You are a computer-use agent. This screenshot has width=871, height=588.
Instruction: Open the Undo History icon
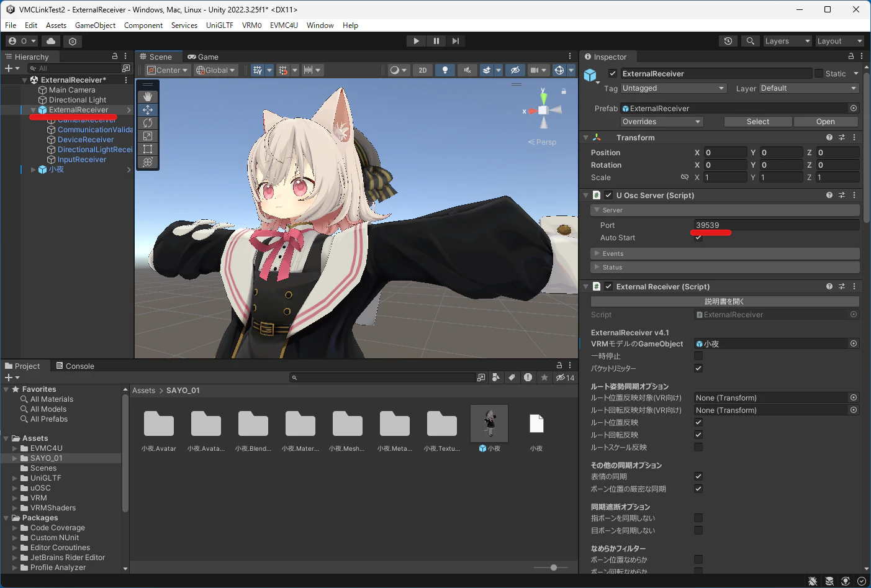(x=728, y=41)
